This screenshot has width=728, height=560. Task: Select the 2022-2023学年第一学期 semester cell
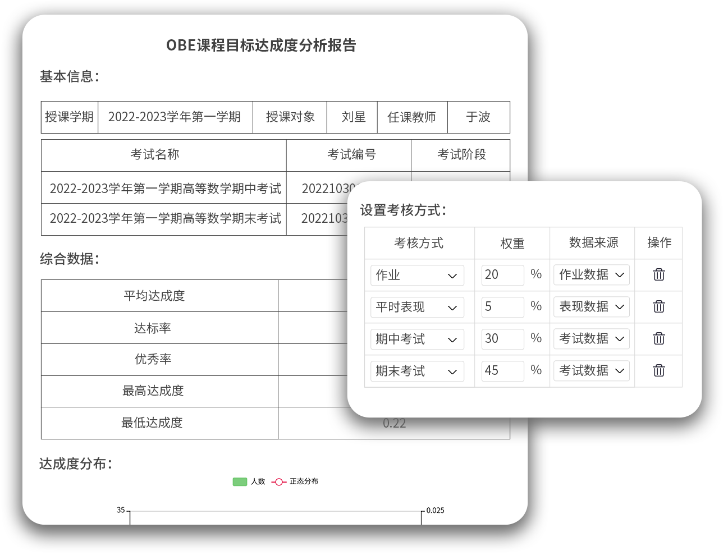175,117
